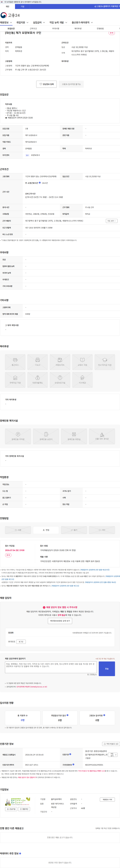The image size is (120, 868).
Task: Click the 장애인용 화장실 facility icon
Action: pos(74,436)
